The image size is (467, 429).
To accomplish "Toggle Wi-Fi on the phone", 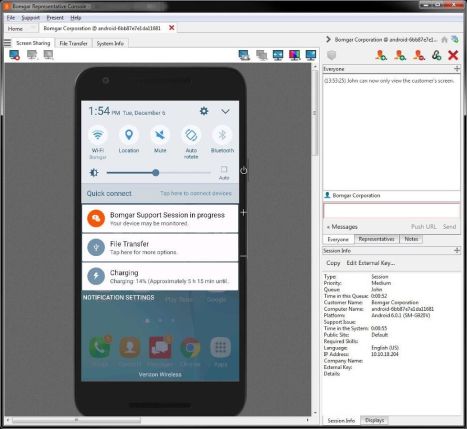I will click(x=98, y=135).
